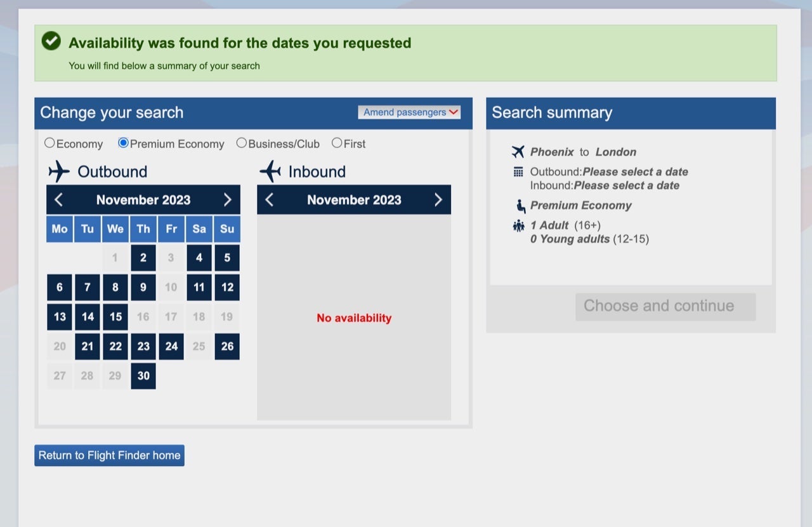Screen dimensions: 812x527
Task: Select outbound date November 30
Action: (143, 376)
